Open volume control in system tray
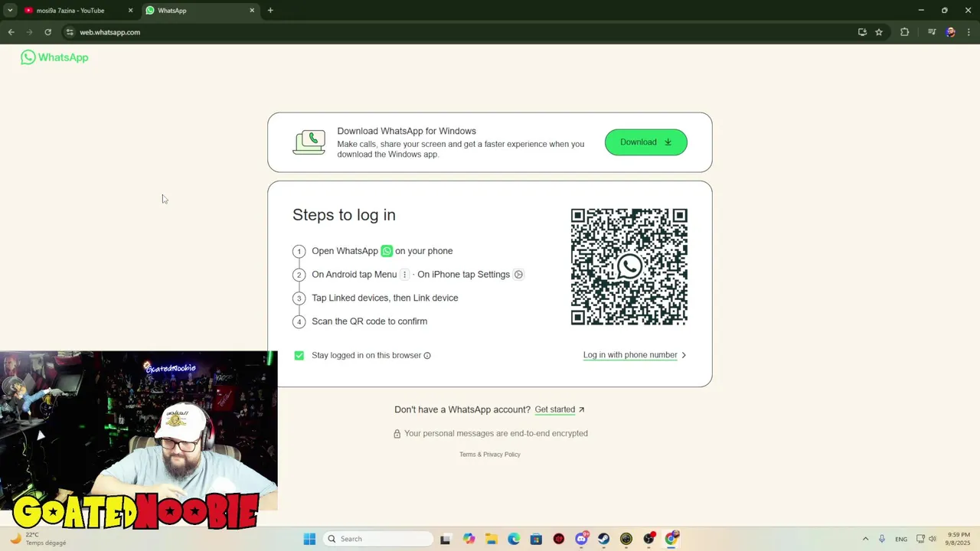Screen dimensions: 980x551 click(x=933, y=539)
